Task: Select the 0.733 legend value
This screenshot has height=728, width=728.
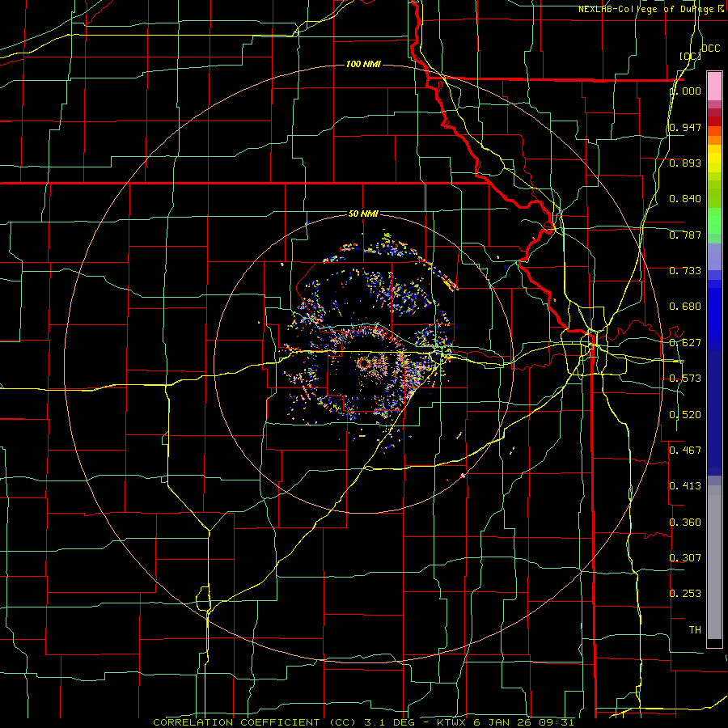Action: [685, 271]
